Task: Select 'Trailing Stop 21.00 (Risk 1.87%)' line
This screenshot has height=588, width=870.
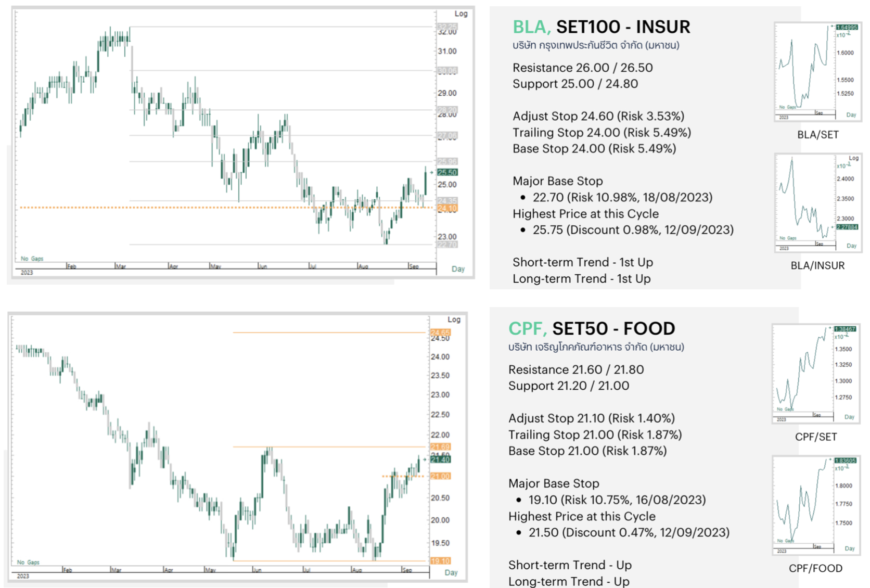Action: tap(595, 434)
